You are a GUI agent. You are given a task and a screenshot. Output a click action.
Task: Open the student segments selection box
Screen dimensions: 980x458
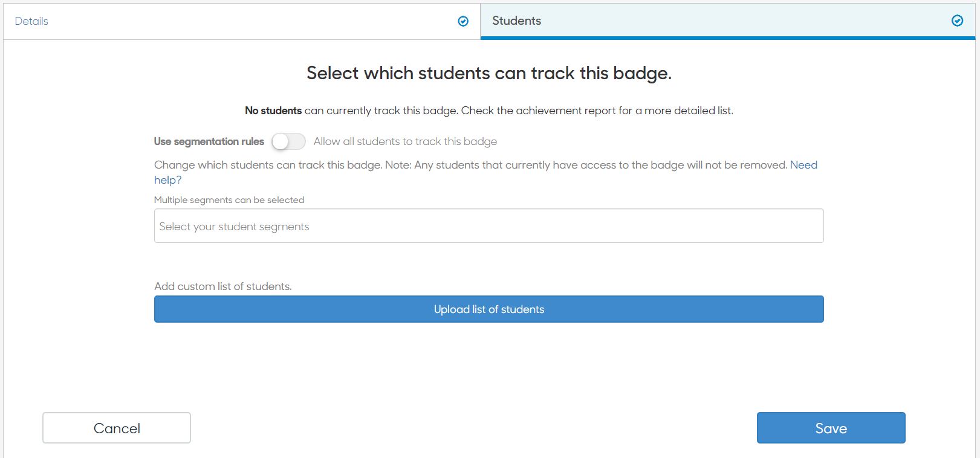coord(488,226)
